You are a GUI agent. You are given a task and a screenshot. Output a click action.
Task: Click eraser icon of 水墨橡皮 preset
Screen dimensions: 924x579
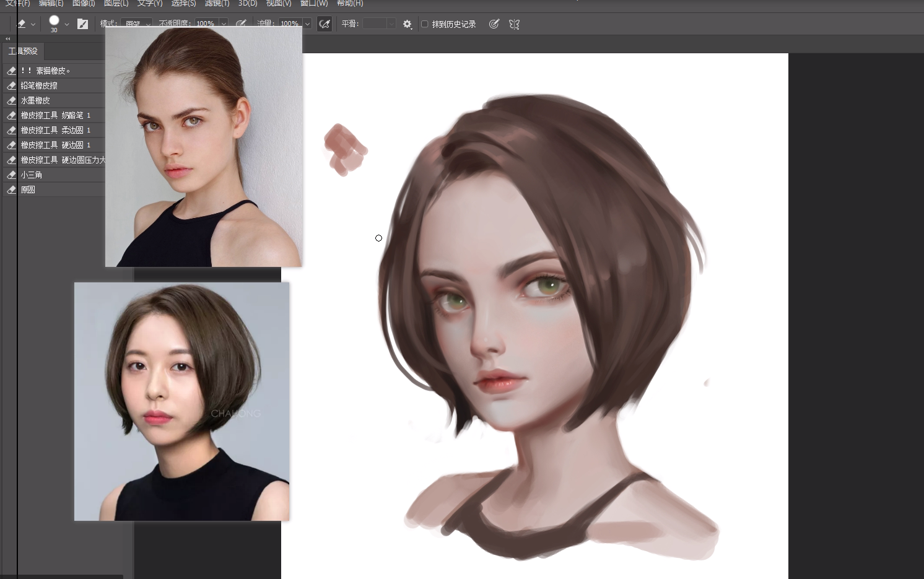point(11,100)
